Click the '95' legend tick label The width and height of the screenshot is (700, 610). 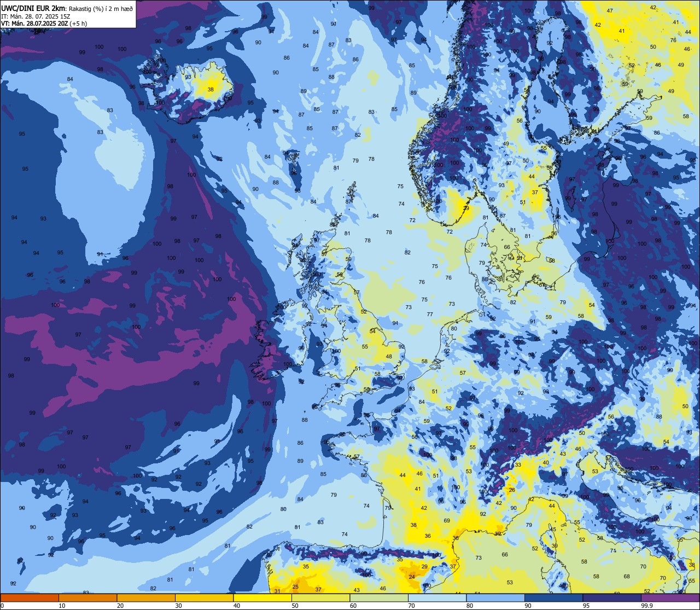[586, 606]
